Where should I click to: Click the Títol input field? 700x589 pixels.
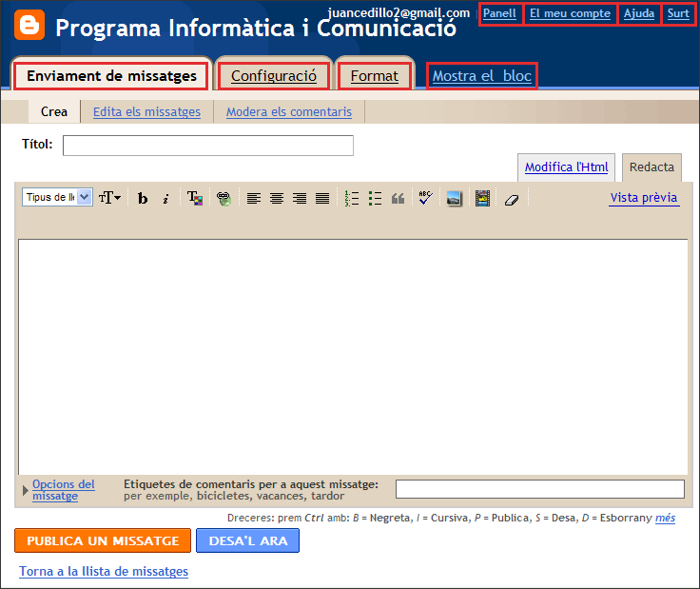click(x=207, y=145)
